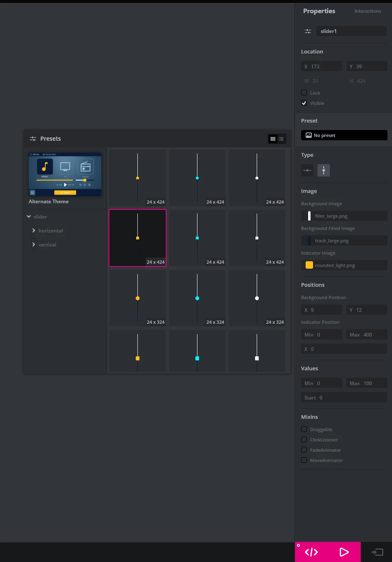Click the dark track_large.png swatch
This screenshot has width=392, height=562.
click(309, 241)
